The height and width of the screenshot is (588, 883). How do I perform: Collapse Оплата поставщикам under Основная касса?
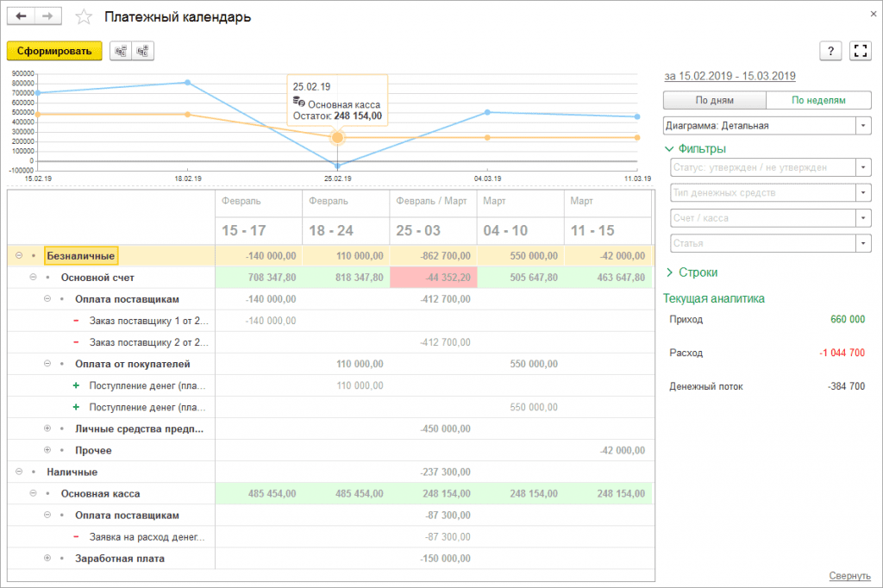click(47, 515)
